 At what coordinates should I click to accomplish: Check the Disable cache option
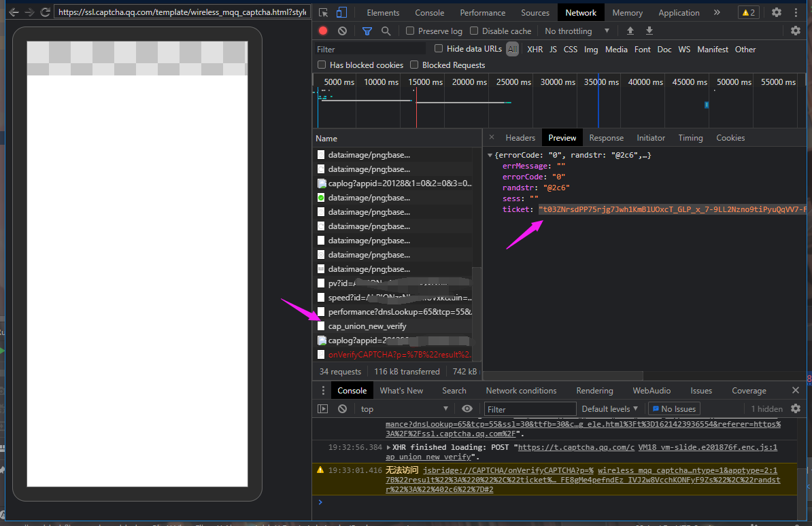click(x=474, y=31)
